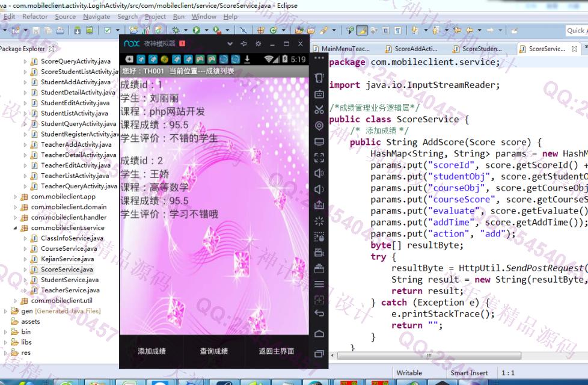This screenshot has width=588, height=385.
Task: Click the three-dots more icon in Nox sidebar
Action: tap(319, 58)
